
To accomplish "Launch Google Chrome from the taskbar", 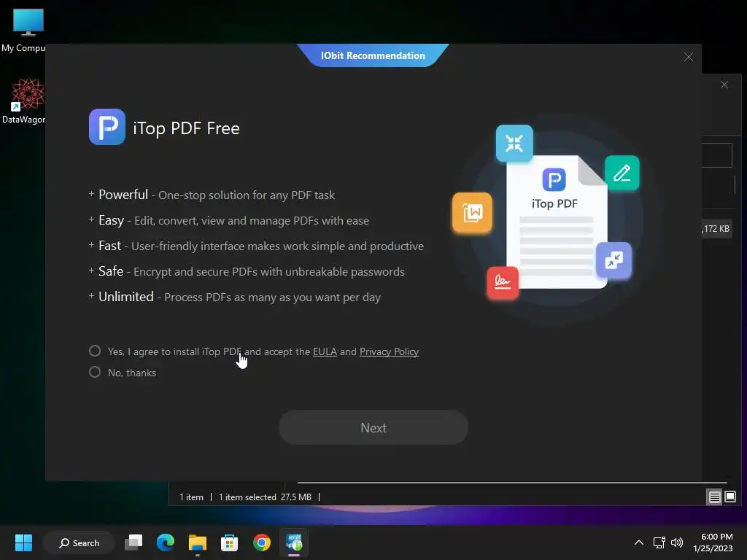I will pos(262,542).
